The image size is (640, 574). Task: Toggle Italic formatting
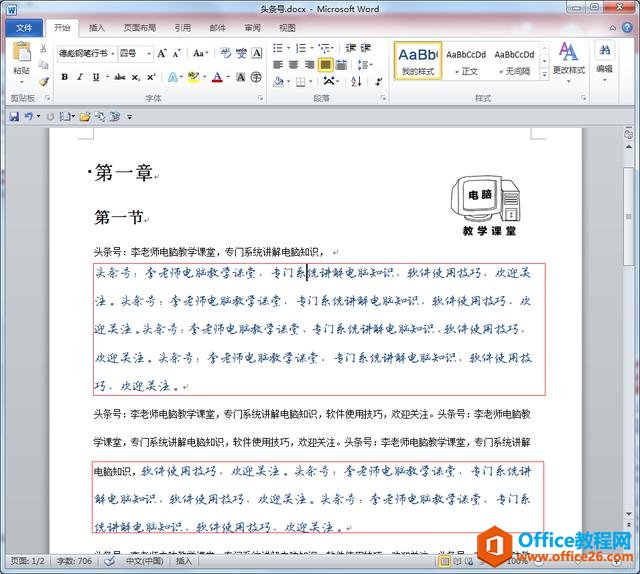coord(80,77)
